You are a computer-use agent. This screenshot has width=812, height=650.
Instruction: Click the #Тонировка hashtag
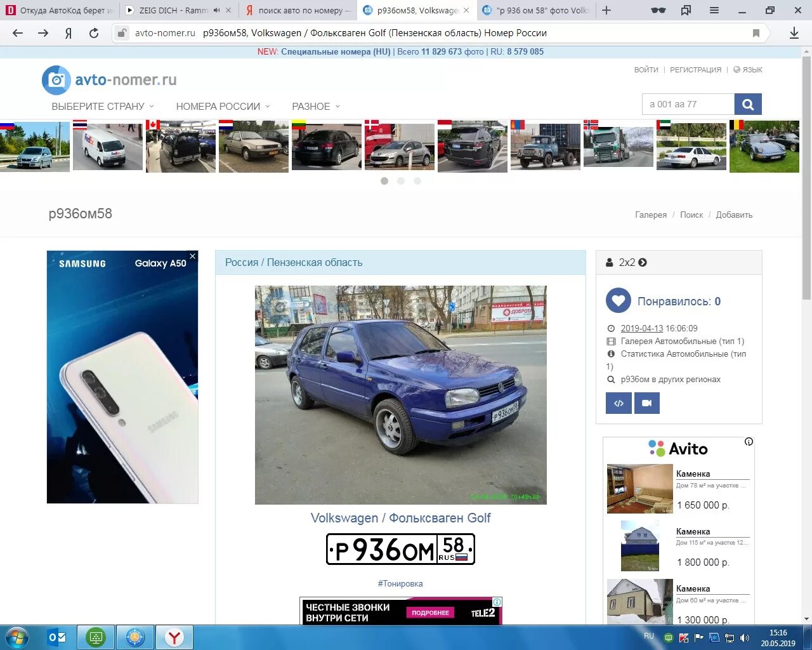point(400,583)
